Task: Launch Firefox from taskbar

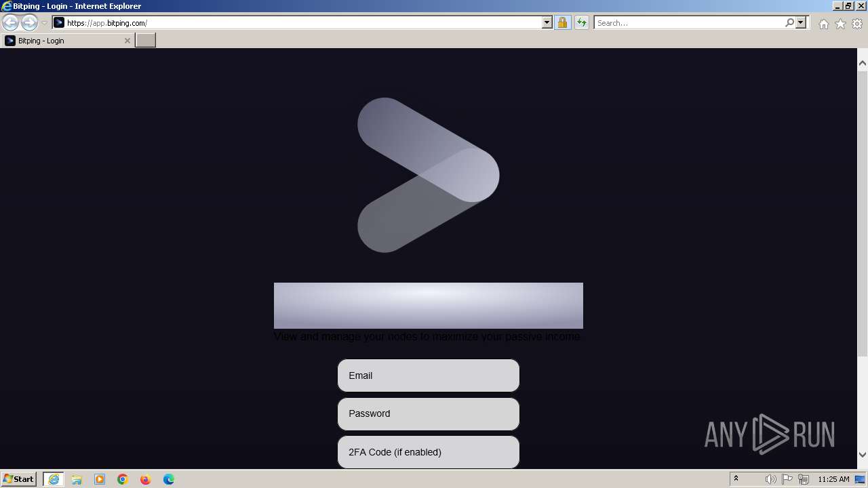Action: pos(146,479)
